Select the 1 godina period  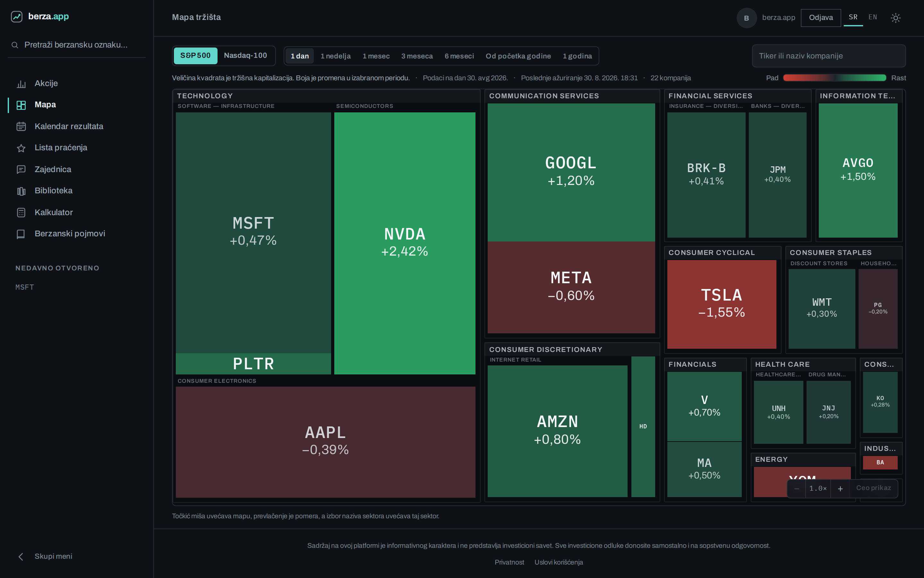pos(577,56)
